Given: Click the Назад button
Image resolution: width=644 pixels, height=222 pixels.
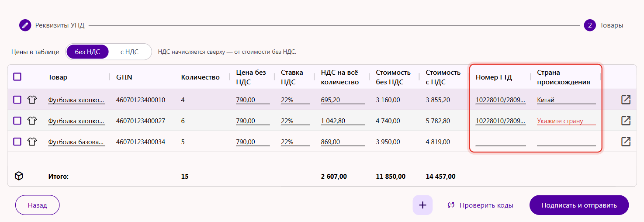Looking at the screenshot, I should tap(37, 205).
